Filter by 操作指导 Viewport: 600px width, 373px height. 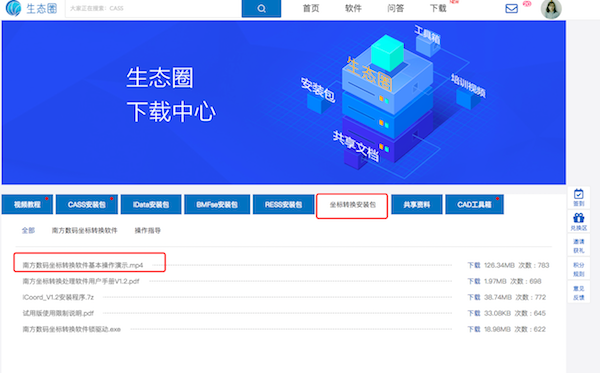point(148,230)
